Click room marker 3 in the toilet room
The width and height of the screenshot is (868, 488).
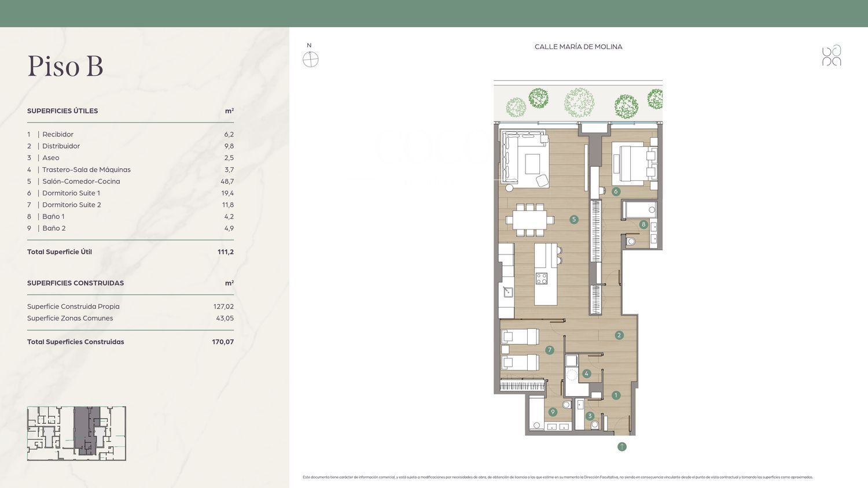point(590,416)
